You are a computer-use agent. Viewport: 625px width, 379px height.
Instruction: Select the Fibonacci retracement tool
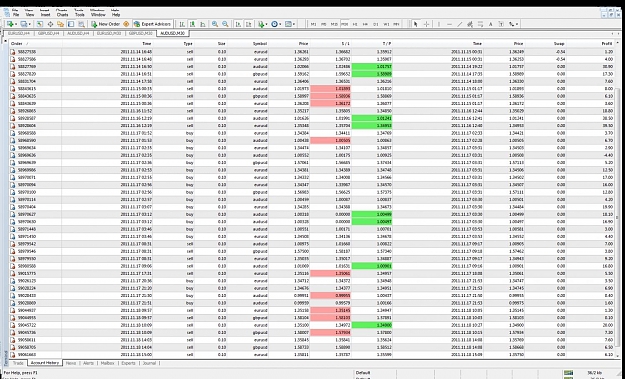(x=480, y=24)
